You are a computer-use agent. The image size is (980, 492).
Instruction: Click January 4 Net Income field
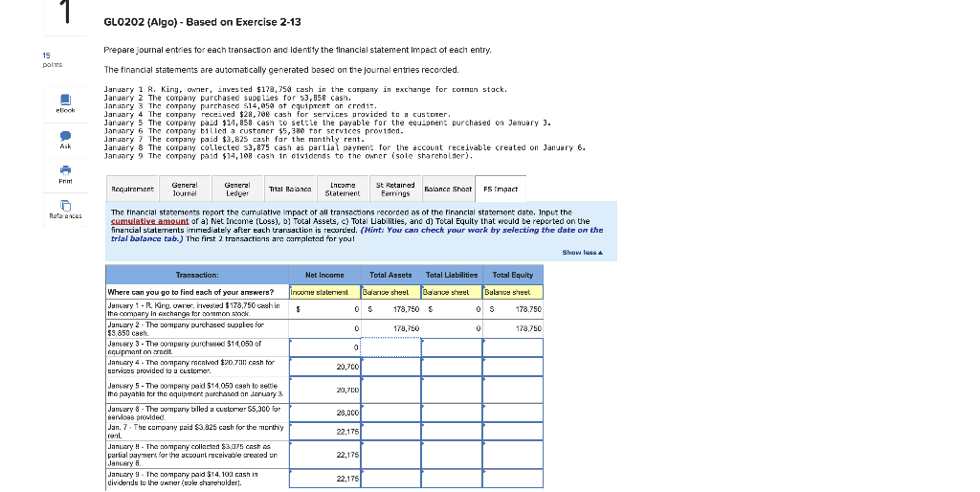click(324, 367)
